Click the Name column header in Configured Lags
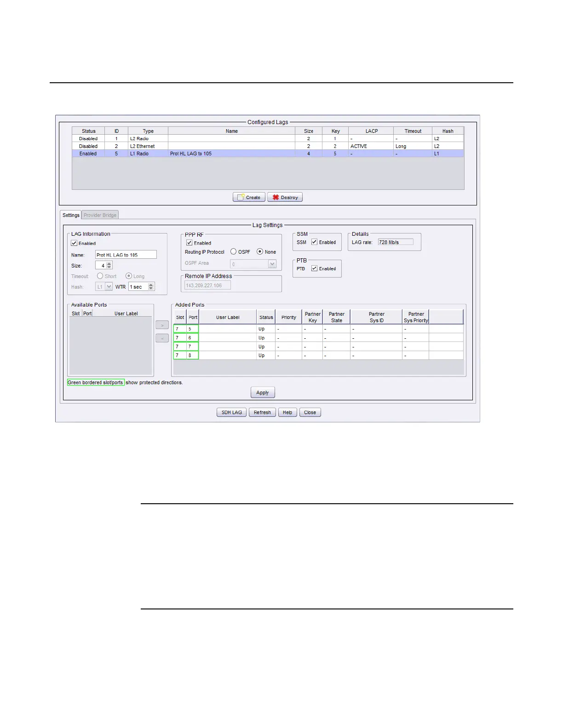The width and height of the screenshot is (563, 728). click(232, 131)
